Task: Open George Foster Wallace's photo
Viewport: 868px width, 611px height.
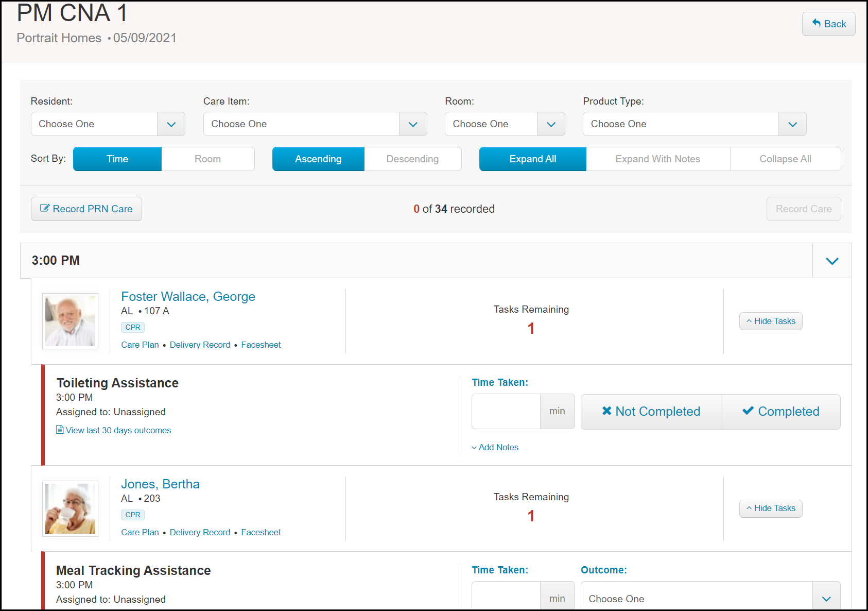Action: (x=71, y=321)
